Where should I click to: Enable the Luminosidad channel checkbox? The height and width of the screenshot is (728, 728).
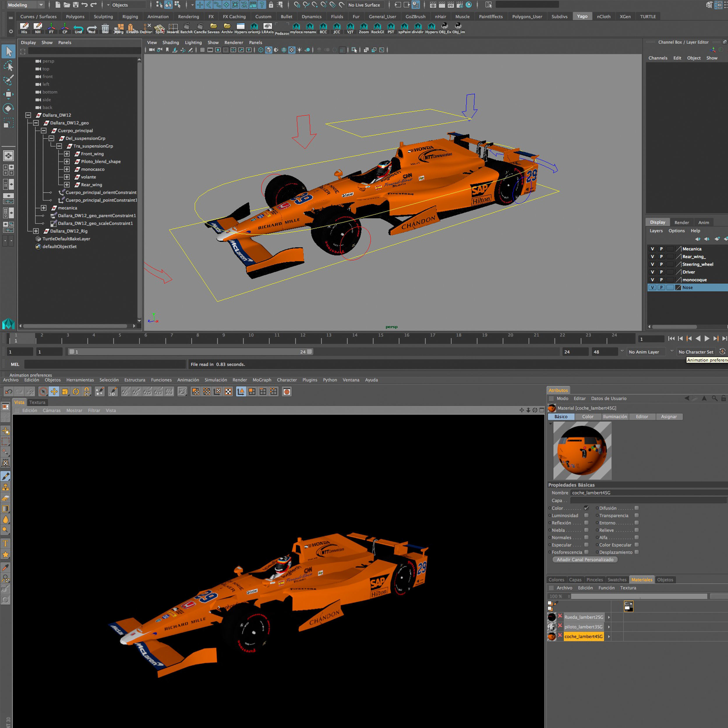tap(586, 515)
